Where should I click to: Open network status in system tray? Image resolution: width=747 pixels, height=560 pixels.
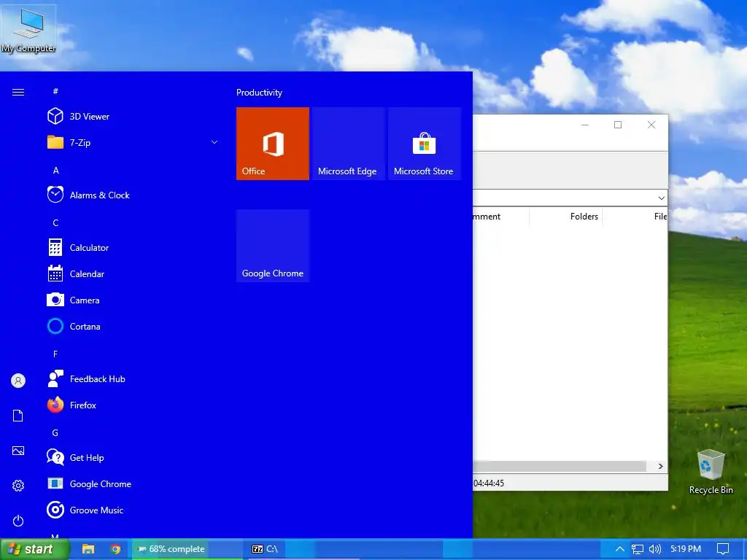(x=638, y=549)
